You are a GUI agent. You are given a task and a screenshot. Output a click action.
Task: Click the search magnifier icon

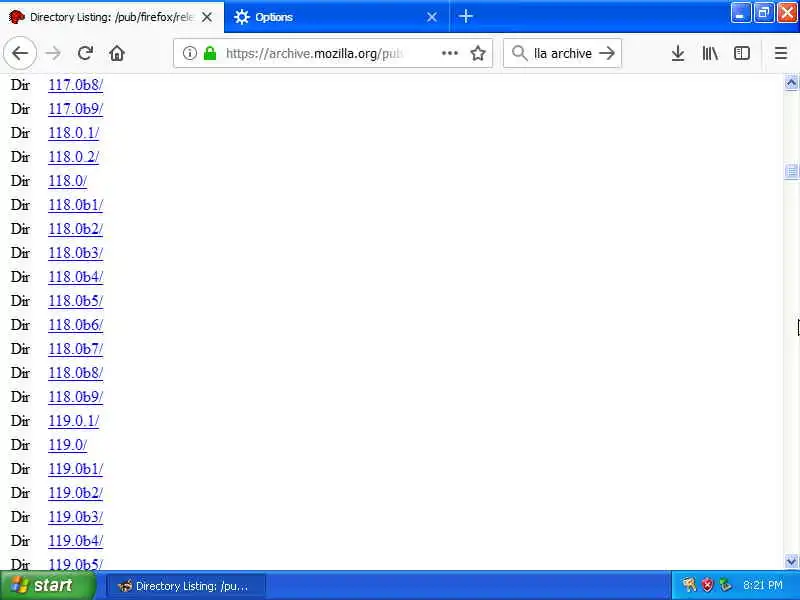pyautogui.click(x=519, y=53)
